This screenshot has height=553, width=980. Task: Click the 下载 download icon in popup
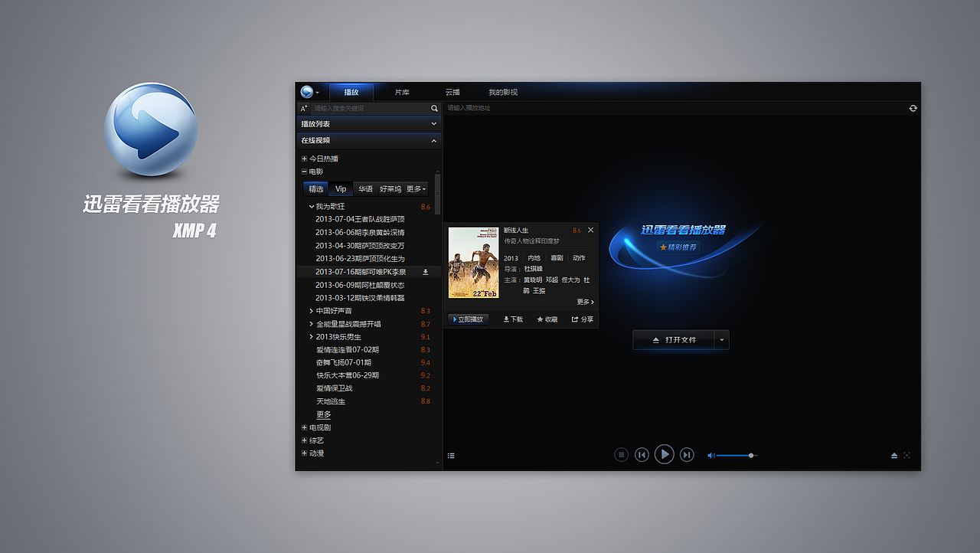513,319
